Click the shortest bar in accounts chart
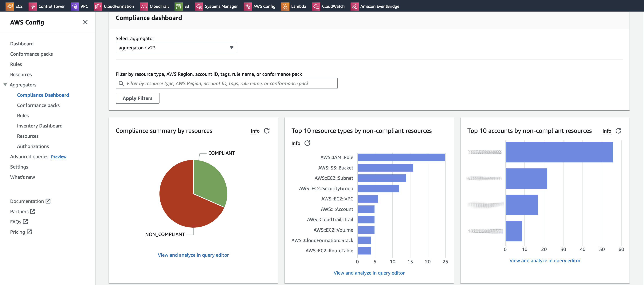Image resolution: width=644 pixels, height=285 pixels. click(514, 231)
